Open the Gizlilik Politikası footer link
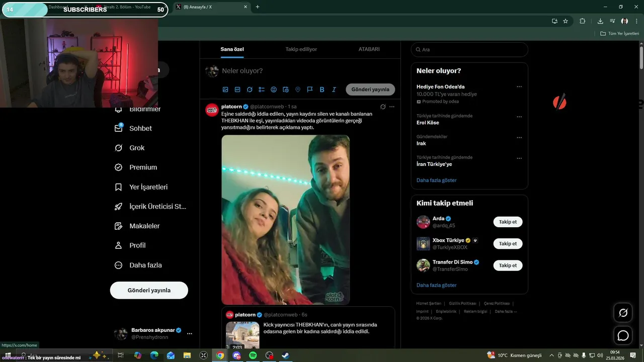 (462, 304)
